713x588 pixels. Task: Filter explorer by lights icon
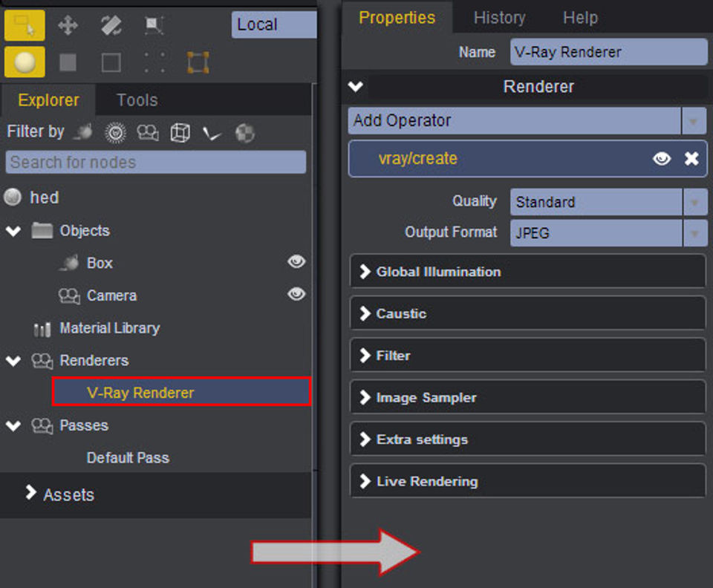click(116, 133)
